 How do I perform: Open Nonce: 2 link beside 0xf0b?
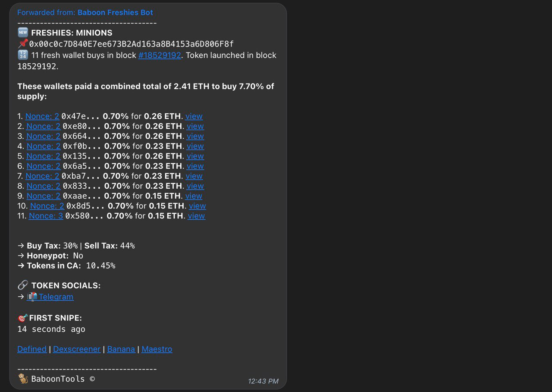click(x=43, y=146)
